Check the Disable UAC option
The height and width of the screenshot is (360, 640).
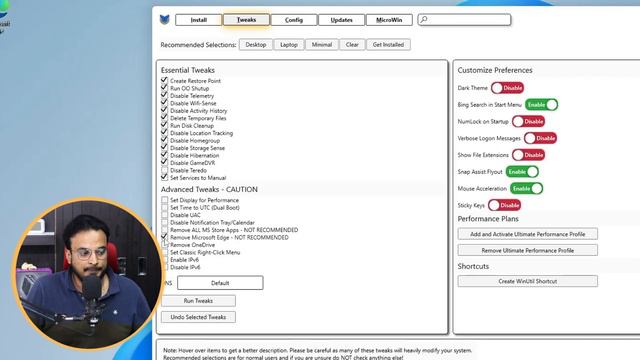click(164, 215)
